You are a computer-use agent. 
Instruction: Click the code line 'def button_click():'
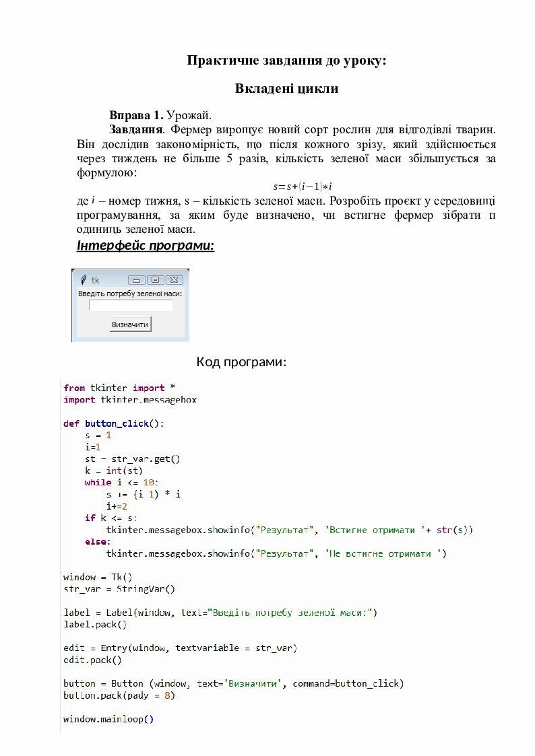click(113, 423)
